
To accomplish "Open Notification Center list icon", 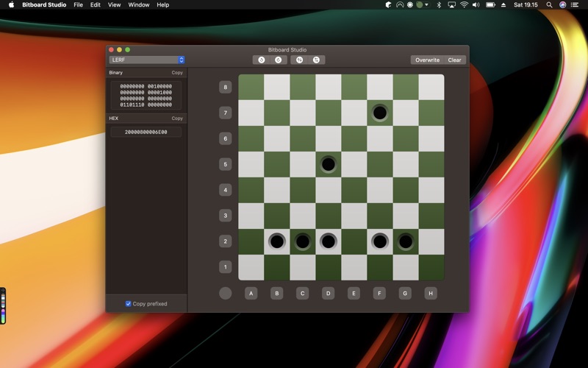I will pos(575,5).
